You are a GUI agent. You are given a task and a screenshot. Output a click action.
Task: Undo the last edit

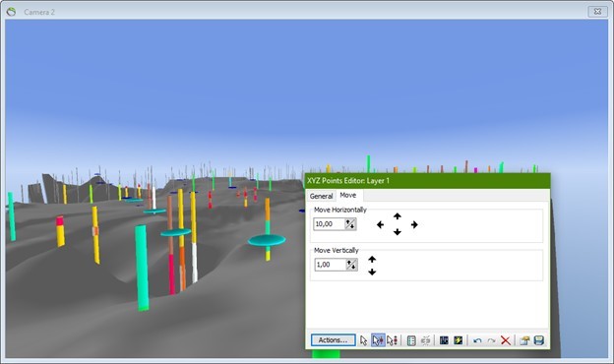477,340
